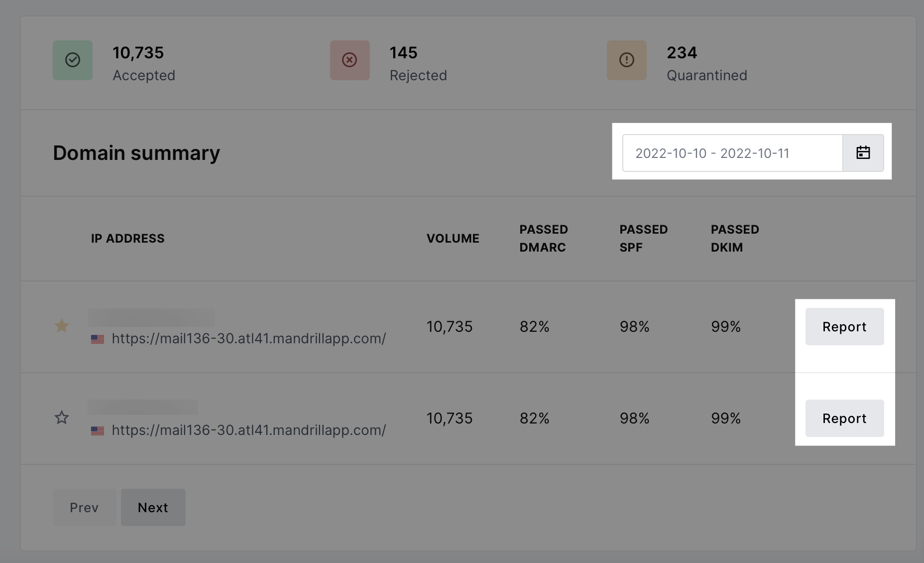Go to the Prev page

point(84,507)
